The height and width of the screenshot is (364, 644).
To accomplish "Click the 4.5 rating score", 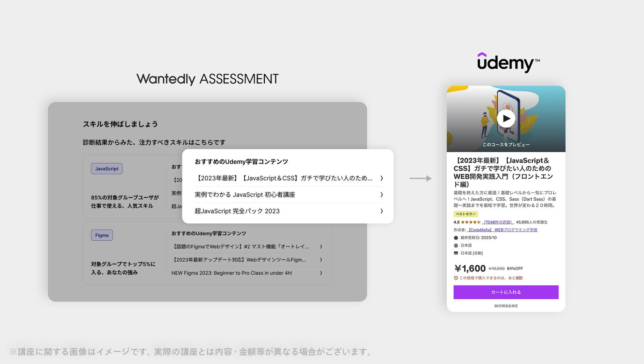I will point(456,222).
